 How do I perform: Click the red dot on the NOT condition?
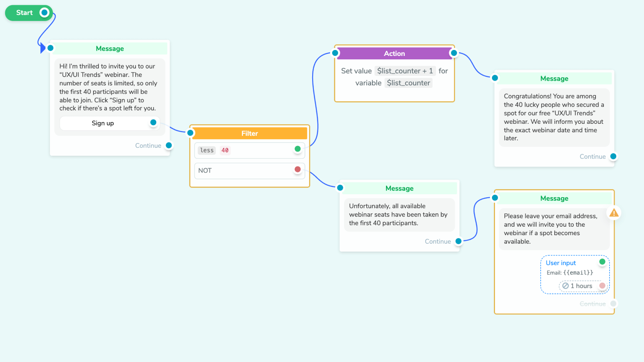pyautogui.click(x=298, y=169)
